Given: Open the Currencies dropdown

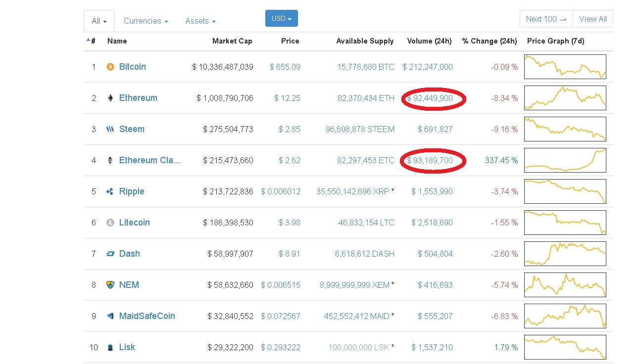Looking at the screenshot, I should click(x=146, y=21).
